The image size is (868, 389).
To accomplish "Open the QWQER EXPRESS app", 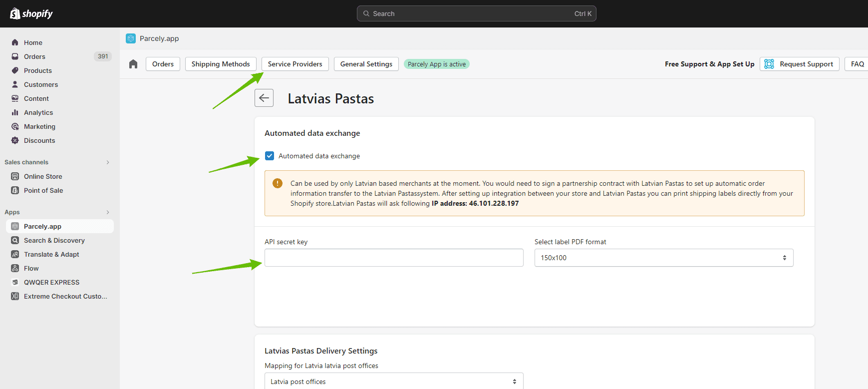I will coord(51,282).
